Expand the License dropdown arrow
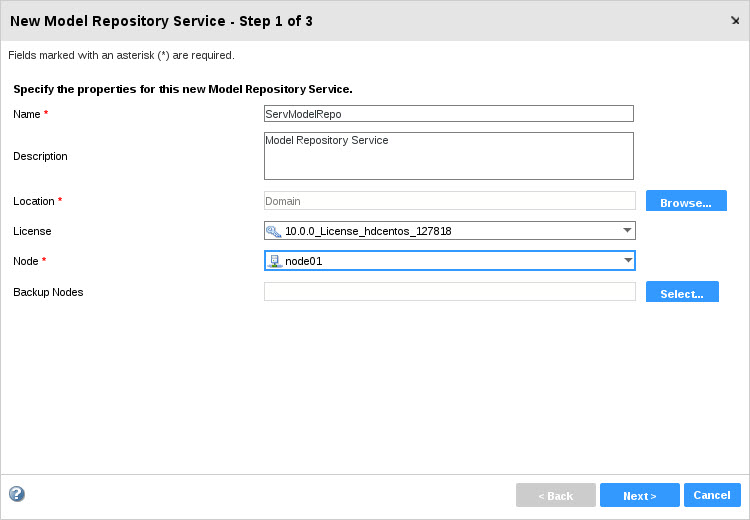Screen dimensions: 750x520 pyautogui.click(x=628, y=231)
